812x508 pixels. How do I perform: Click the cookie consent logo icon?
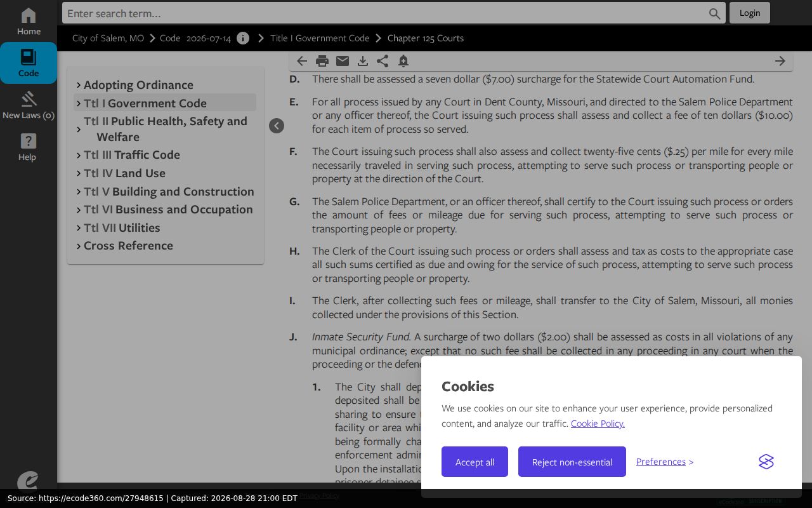click(766, 462)
